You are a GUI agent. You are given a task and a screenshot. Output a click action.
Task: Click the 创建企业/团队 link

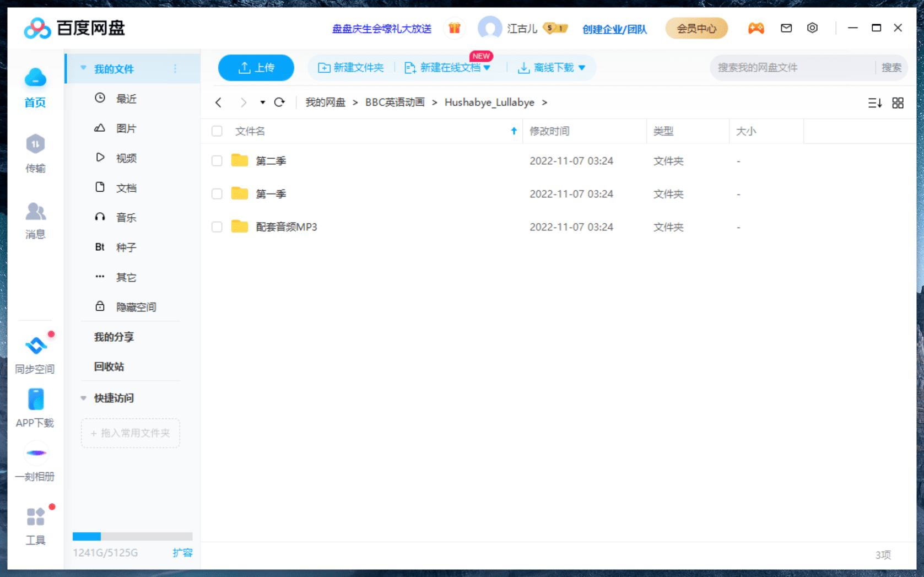(614, 29)
